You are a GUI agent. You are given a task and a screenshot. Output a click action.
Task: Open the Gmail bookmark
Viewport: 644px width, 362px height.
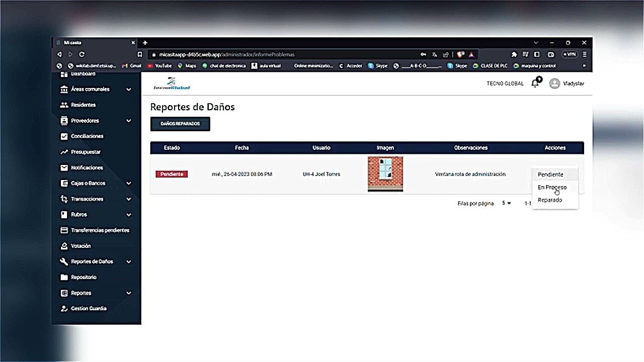point(132,66)
